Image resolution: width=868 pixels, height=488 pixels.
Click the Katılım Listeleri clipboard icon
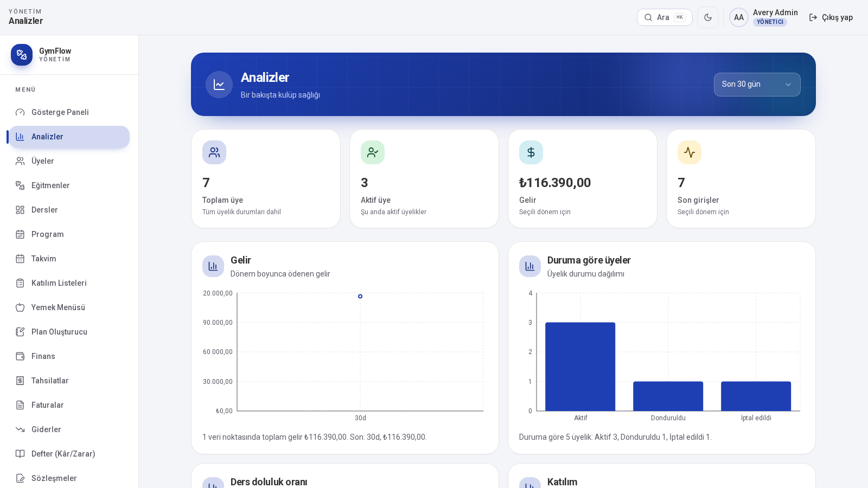(x=20, y=283)
